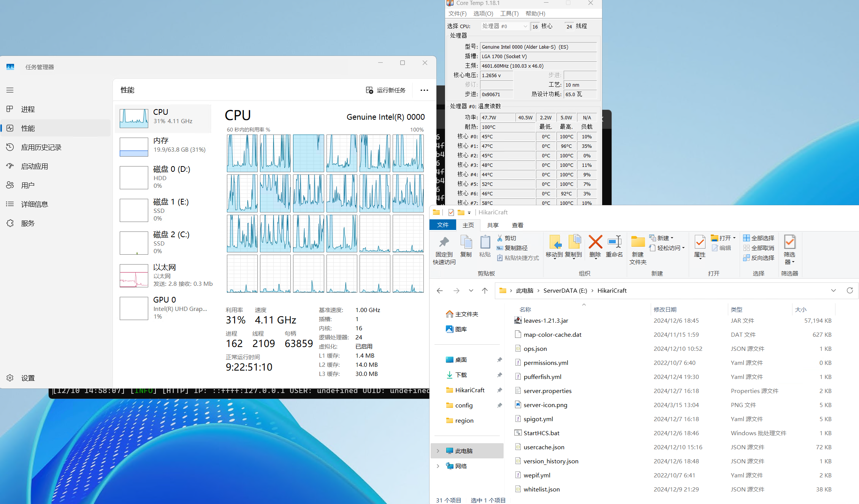Screen dimensions: 859x504
Task: Click Run new task button
Action: click(x=386, y=90)
